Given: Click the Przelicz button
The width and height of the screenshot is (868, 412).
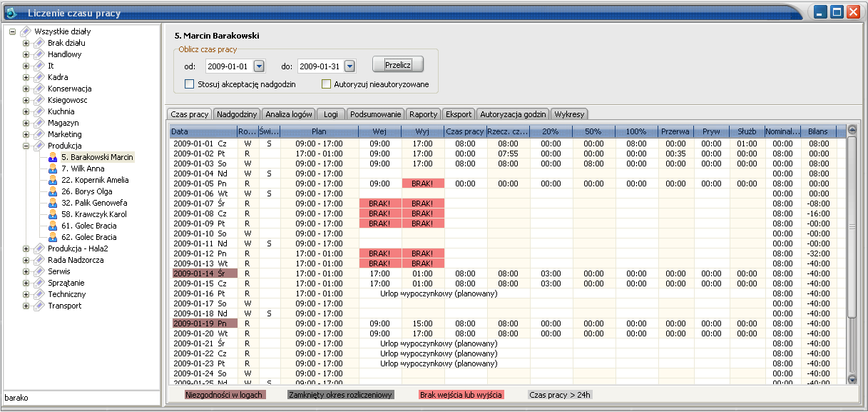Looking at the screenshot, I should (398, 64).
